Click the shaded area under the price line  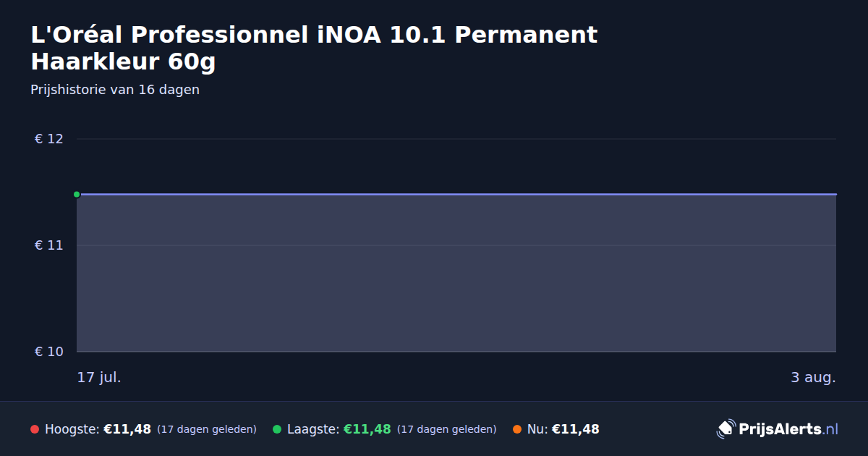tap(456, 274)
